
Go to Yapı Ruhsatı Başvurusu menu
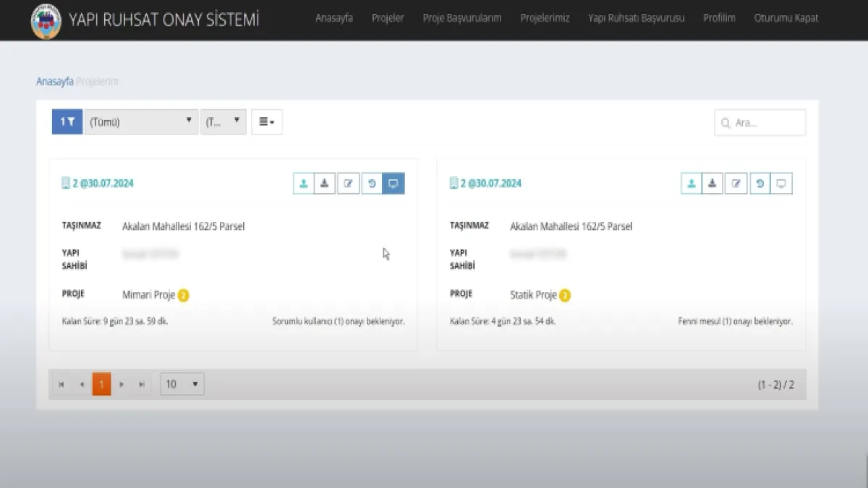click(x=636, y=18)
